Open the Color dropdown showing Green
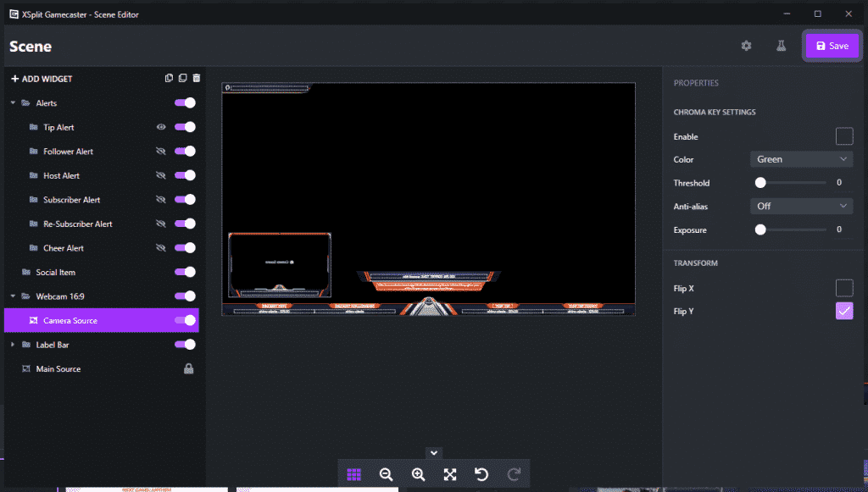Viewport: 868px width, 492px height. click(801, 159)
